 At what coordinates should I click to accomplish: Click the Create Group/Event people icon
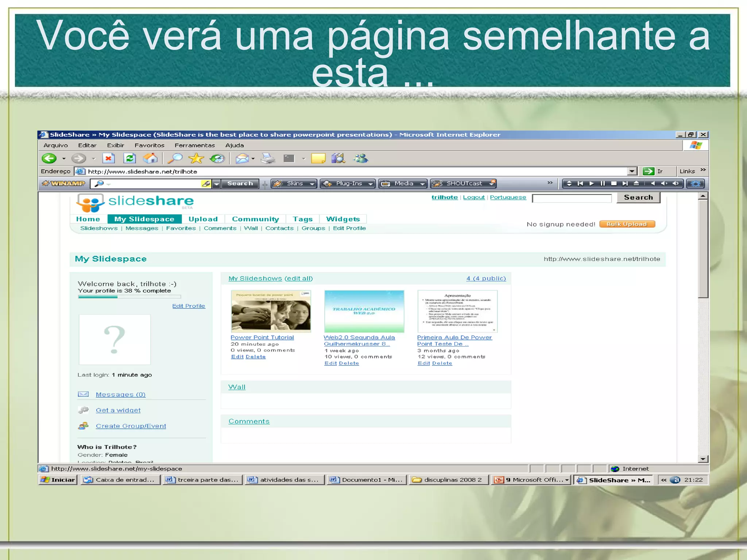point(84,425)
